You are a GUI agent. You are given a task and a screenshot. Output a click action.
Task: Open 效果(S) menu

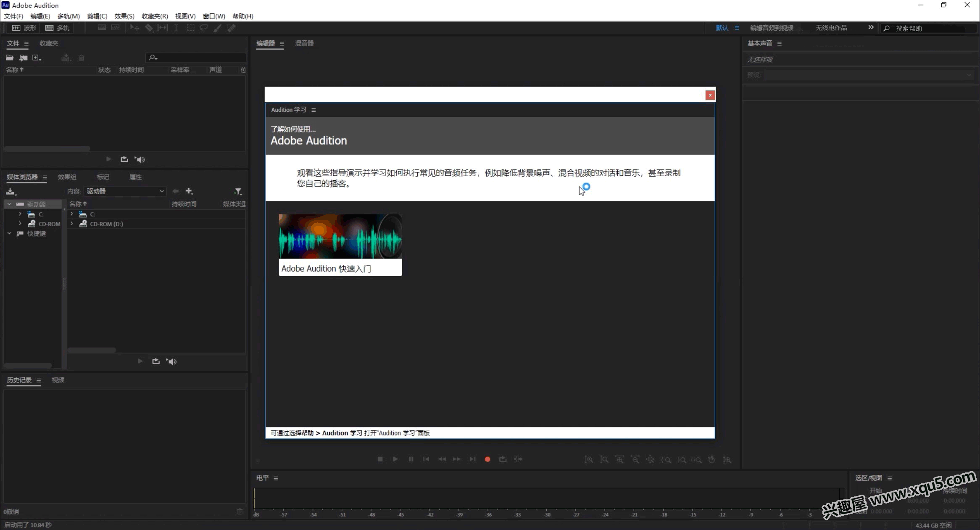pos(124,16)
